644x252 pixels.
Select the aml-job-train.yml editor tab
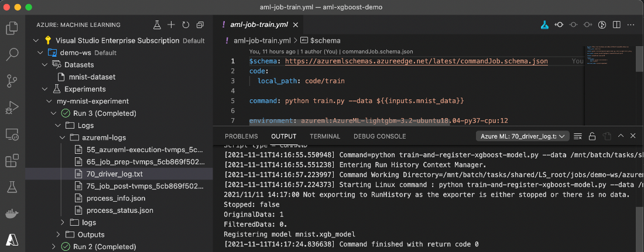tap(258, 25)
